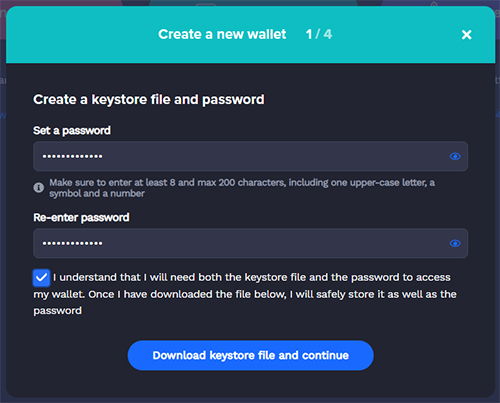Reveal the Re-enter password value with eye icon
This screenshot has width=500, height=403.
coord(455,243)
